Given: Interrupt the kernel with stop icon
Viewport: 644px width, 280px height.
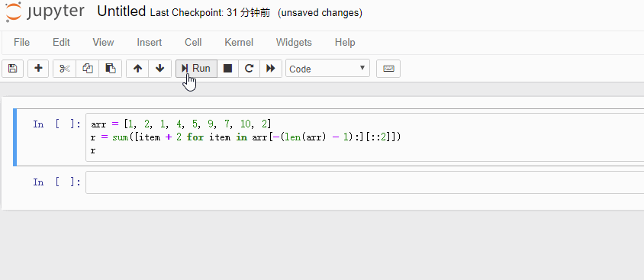Looking at the screenshot, I should pos(227,69).
